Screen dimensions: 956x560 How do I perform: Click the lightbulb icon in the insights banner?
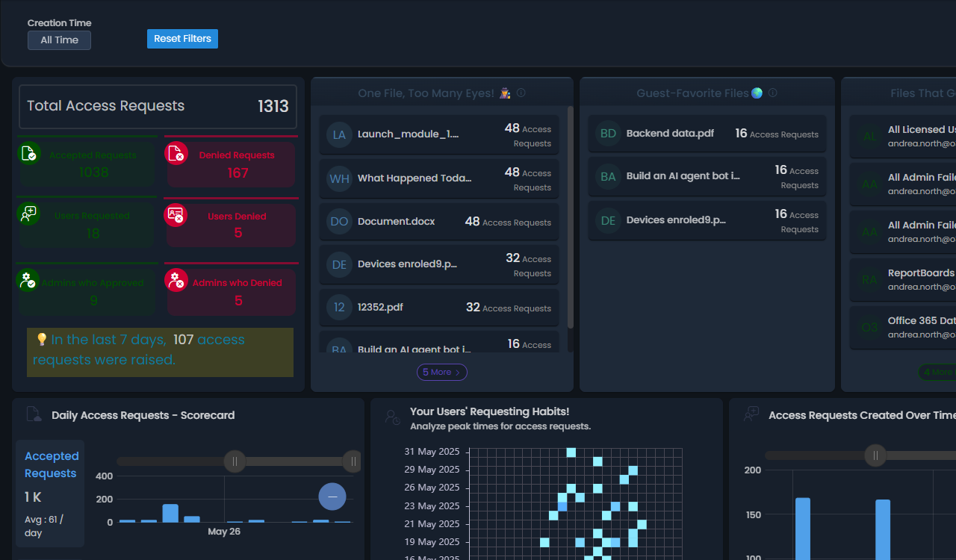pos(40,340)
